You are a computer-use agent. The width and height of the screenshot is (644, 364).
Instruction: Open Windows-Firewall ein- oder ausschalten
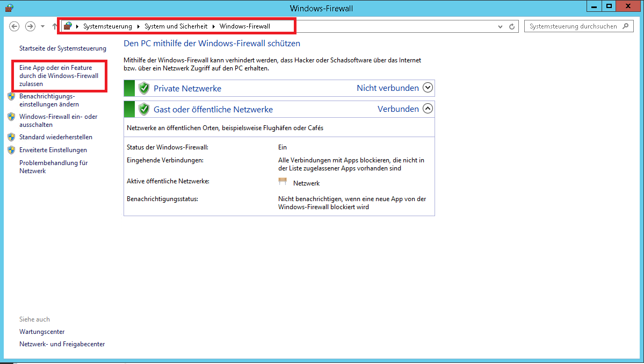click(59, 120)
